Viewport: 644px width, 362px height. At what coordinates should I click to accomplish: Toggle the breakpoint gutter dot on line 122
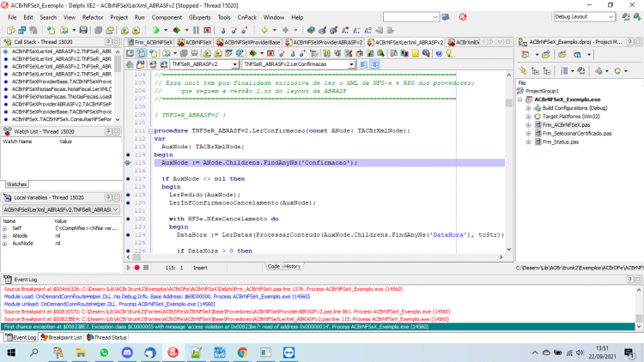(x=128, y=219)
